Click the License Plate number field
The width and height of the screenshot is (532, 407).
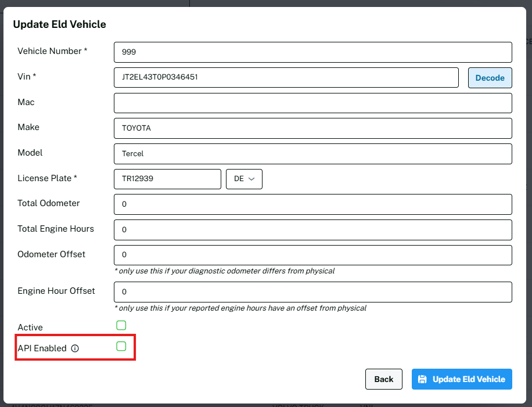[167, 179]
